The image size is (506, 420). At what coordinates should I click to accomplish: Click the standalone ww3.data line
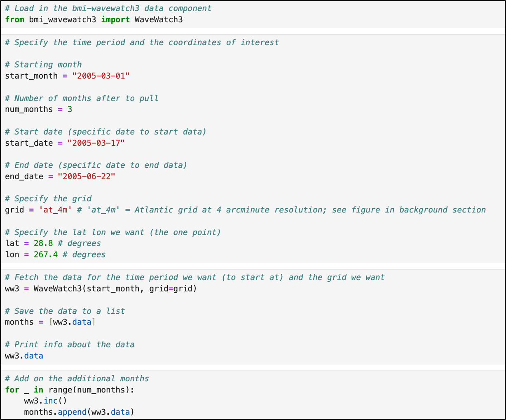tap(24, 356)
